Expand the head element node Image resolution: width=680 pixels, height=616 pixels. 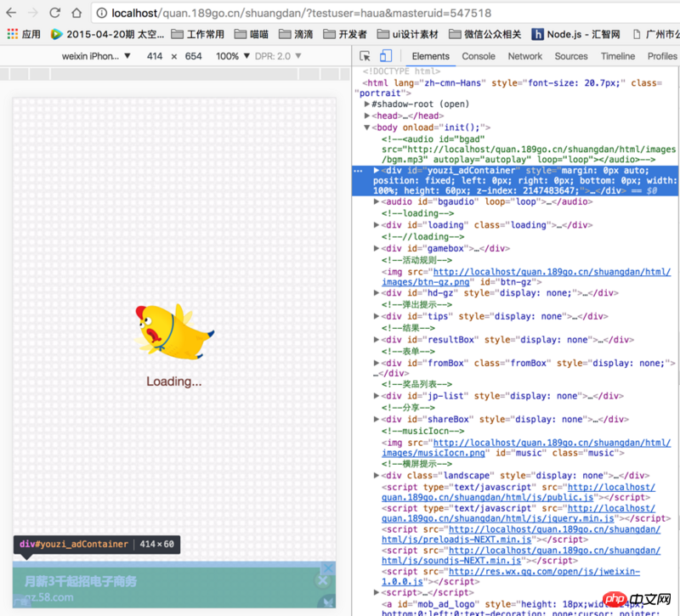point(367,116)
